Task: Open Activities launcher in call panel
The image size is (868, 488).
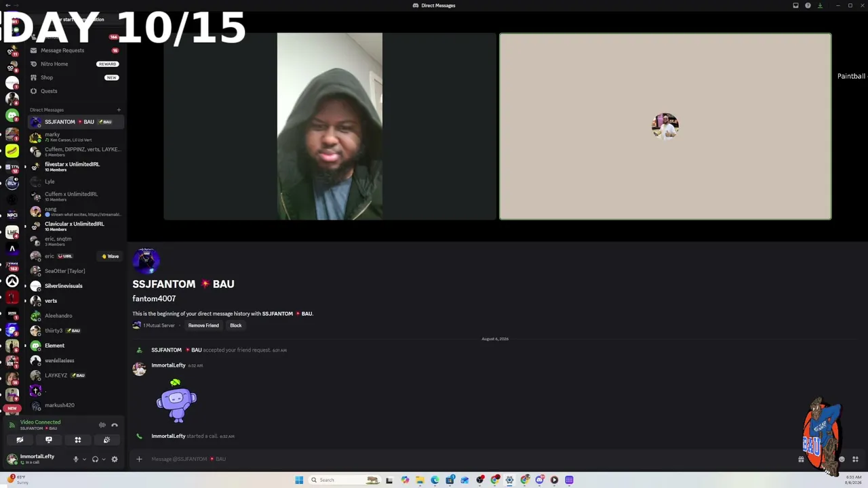Action: coord(78,440)
